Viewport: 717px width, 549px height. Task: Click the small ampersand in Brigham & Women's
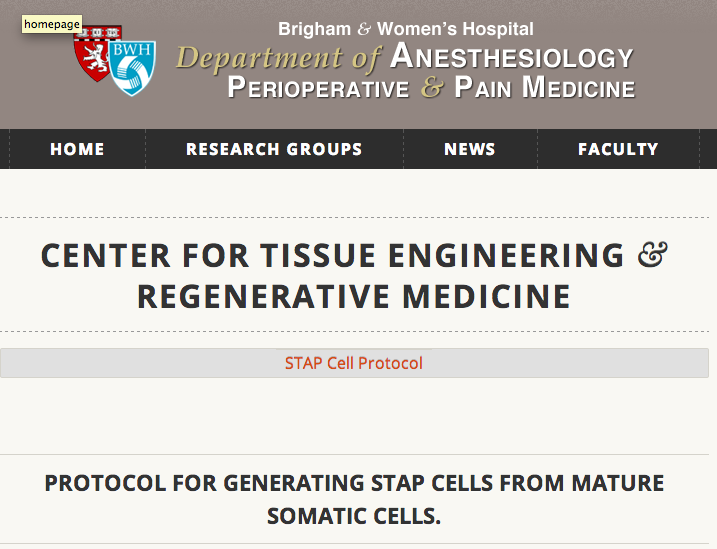click(x=364, y=29)
